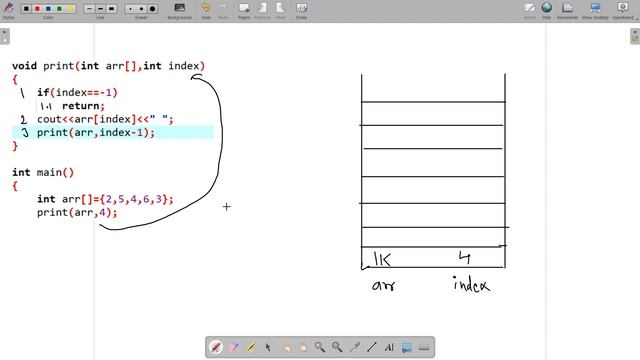Click the 'if(index==-1)' code line
Image resolution: width=640 pixels, height=360 pixels.
tap(78, 92)
